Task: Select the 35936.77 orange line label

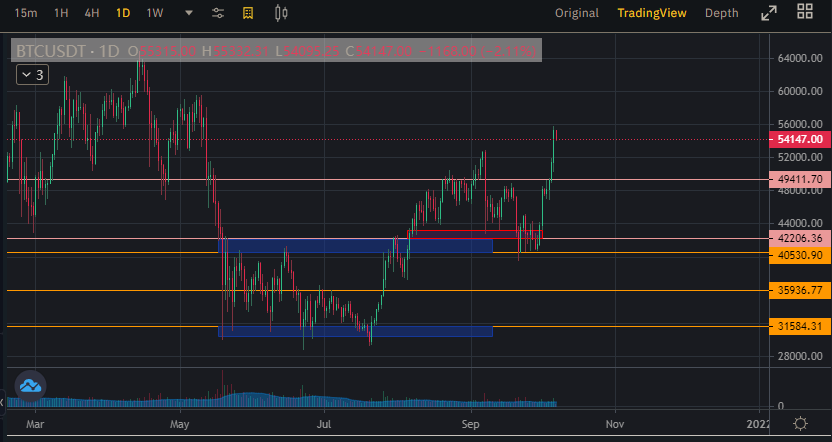Action: pyautogui.click(x=800, y=290)
